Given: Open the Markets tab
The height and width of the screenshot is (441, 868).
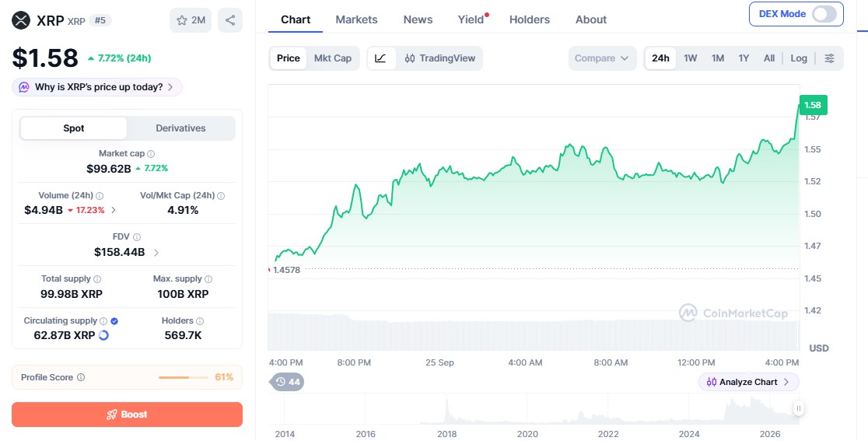Looking at the screenshot, I should pyautogui.click(x=356, y=19).
